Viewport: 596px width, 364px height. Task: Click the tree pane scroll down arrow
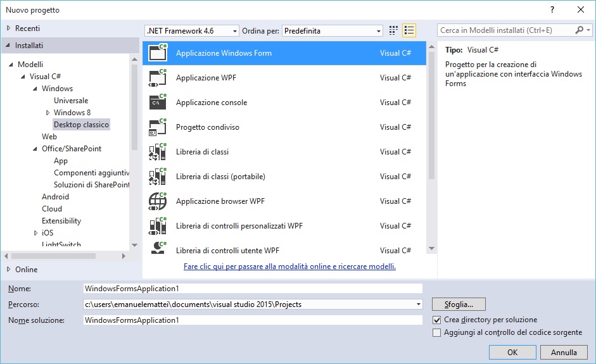[134, 245]
